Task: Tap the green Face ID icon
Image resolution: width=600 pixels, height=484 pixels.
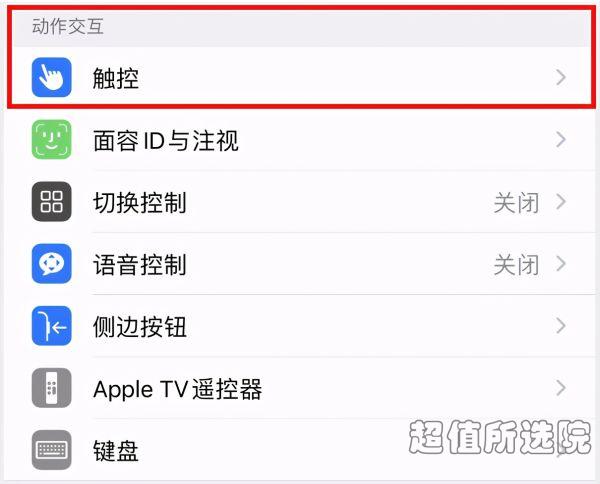Action: click(52, 140)
